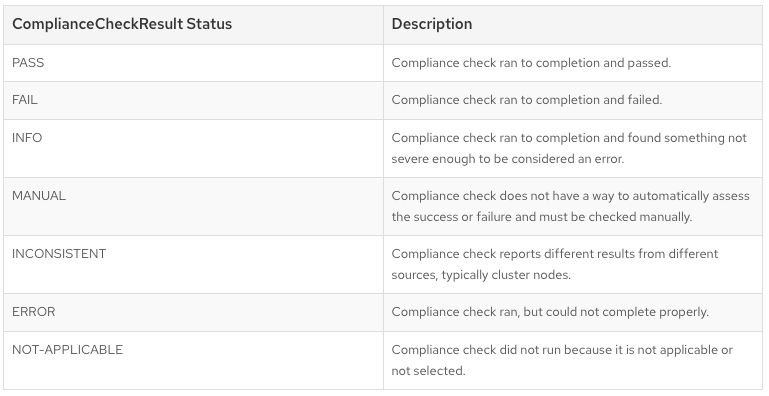Click the MANUAL description about checking manually
This screenshot has height=396, width=769.
coord(570,206)
